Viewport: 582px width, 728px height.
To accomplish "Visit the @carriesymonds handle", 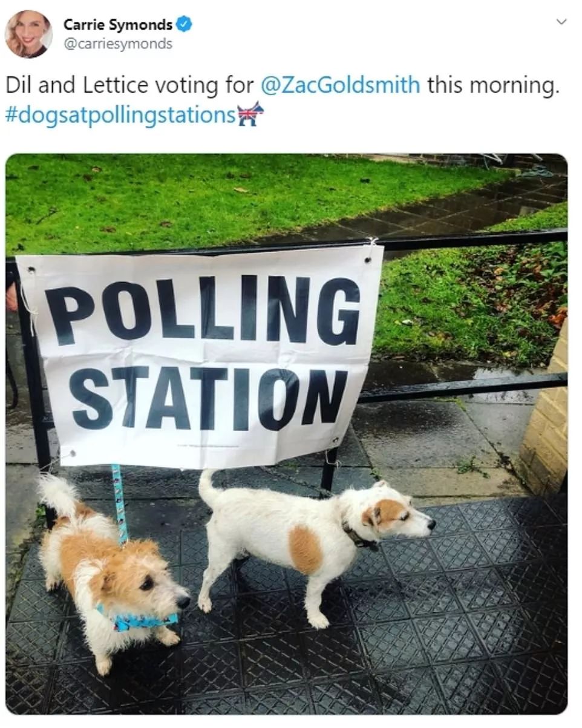I will click(x=118, y=44).
